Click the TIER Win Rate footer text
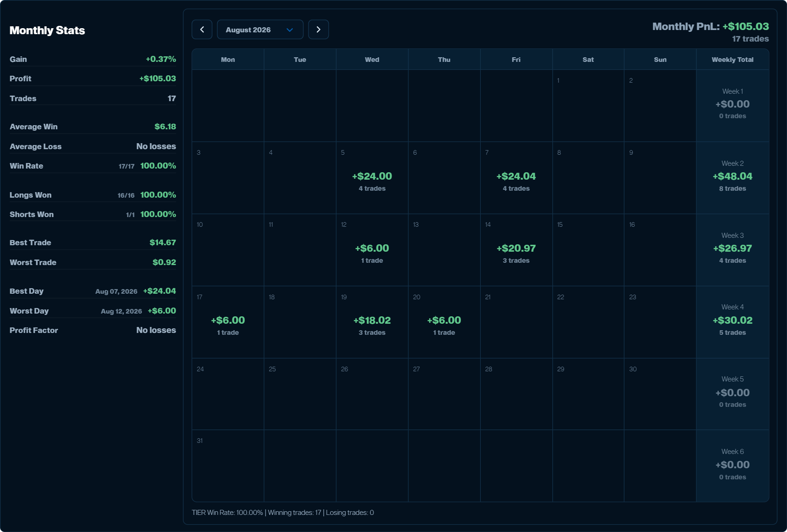 click(x=283, y=513)
